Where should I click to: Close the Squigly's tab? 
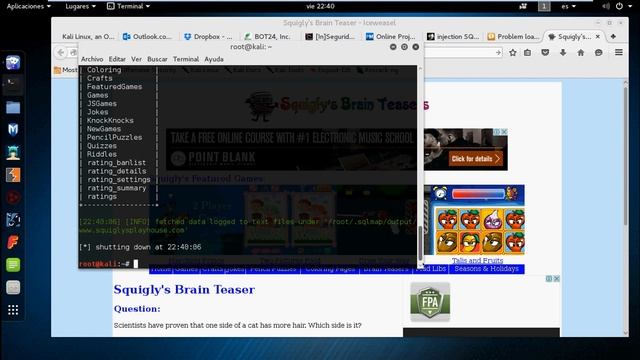[598, 36]
